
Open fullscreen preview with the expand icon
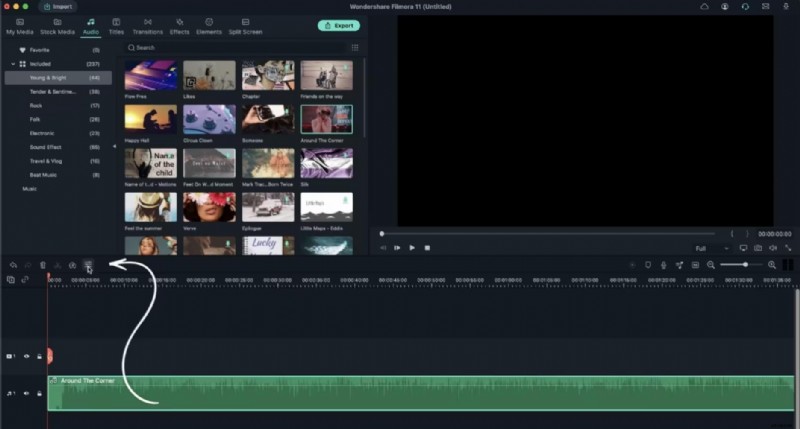click(x=788, y=248)
